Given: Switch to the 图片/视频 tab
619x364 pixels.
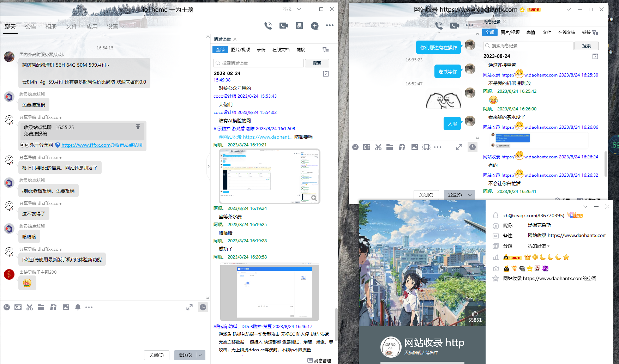Looking at the screenshot, I should (x=241, y=49).
